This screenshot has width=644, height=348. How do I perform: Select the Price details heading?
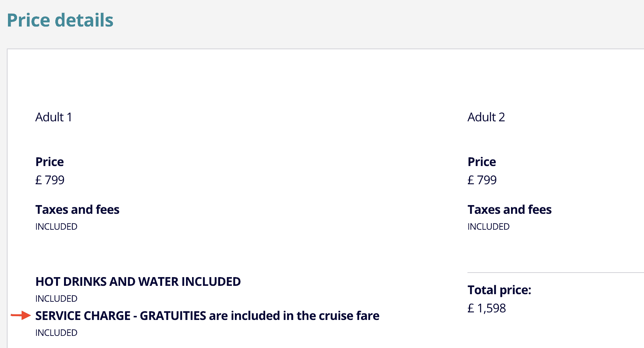pos(60,20)
